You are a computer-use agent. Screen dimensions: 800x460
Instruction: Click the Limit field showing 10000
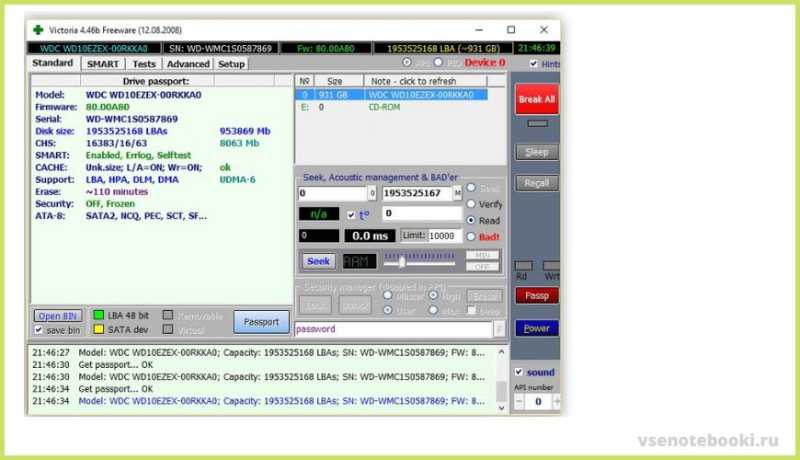click(445, 236)
